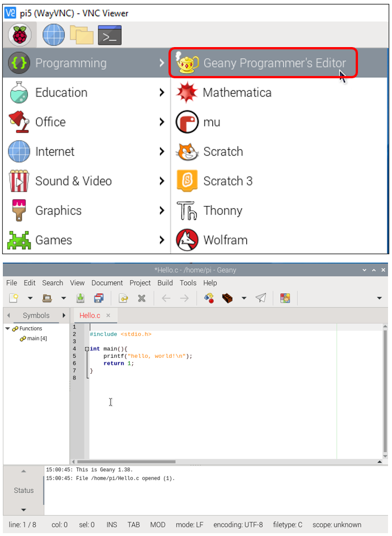Image resolution: width=392 pixels, height=536 pixels.
Task: Select the Status tab in the message window
Action: 24,490
